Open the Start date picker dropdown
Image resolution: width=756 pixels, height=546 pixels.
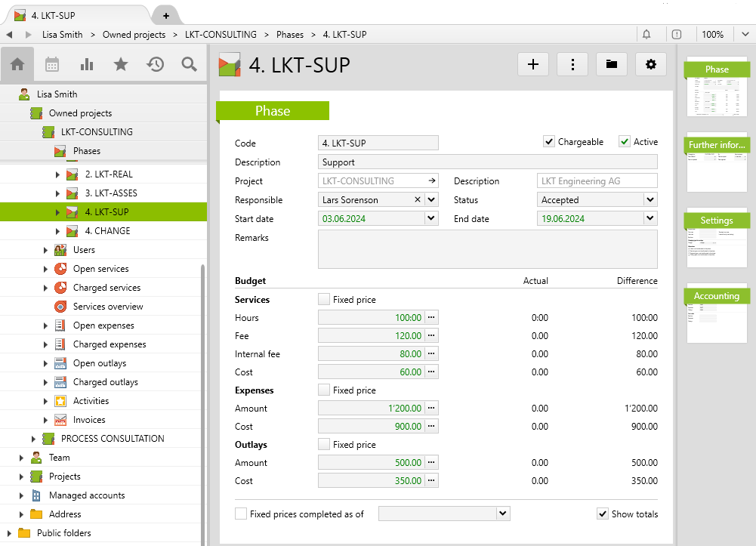coord(430,219)
